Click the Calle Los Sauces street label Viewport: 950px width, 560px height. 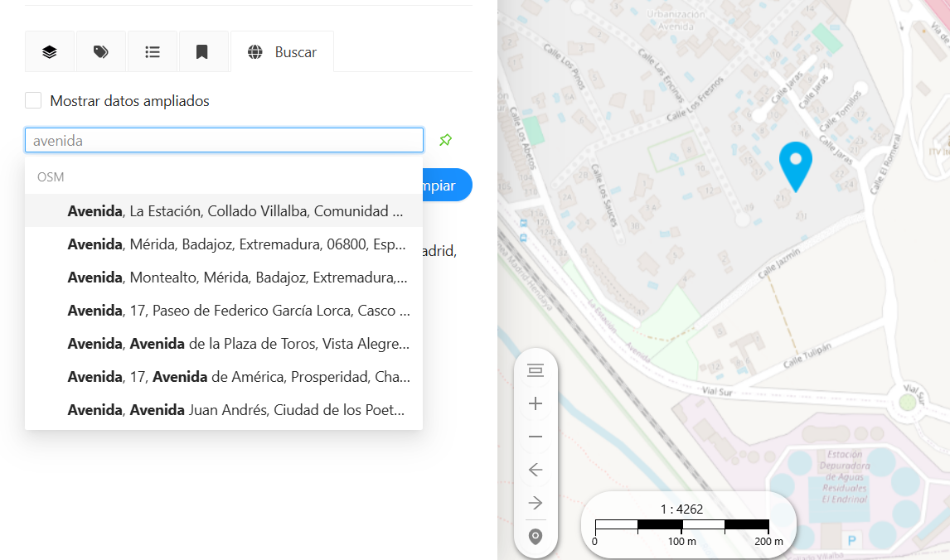click(x=604, y=195)
